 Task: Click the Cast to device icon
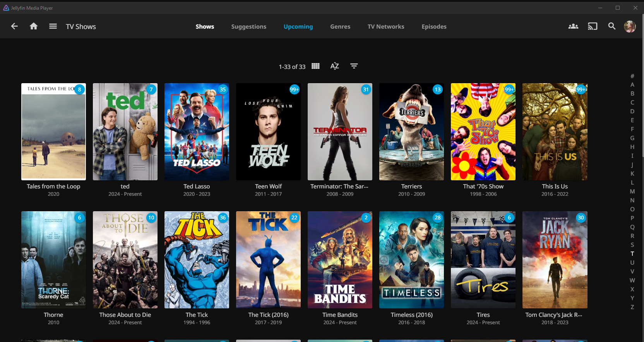point(592,26)
